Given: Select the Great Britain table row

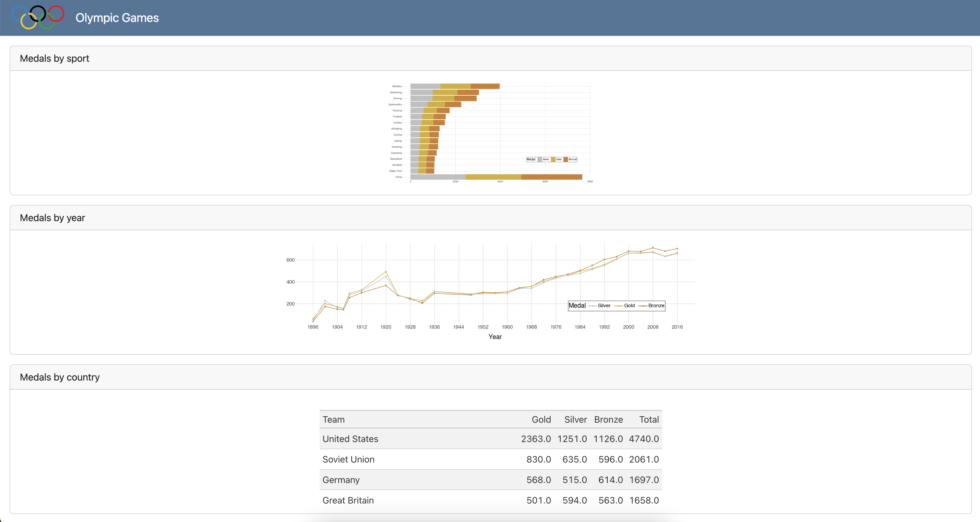Looking at the screenshot, I should pos(490,500).
